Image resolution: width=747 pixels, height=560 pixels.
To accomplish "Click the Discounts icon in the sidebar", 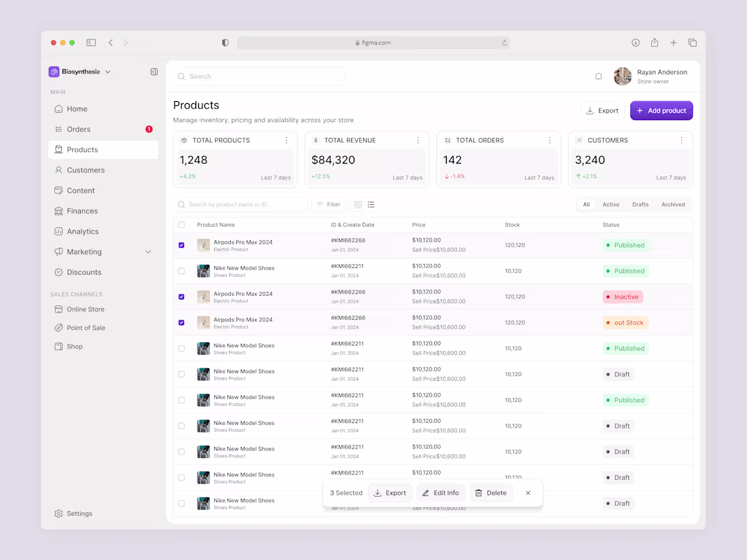I will 60,272.
